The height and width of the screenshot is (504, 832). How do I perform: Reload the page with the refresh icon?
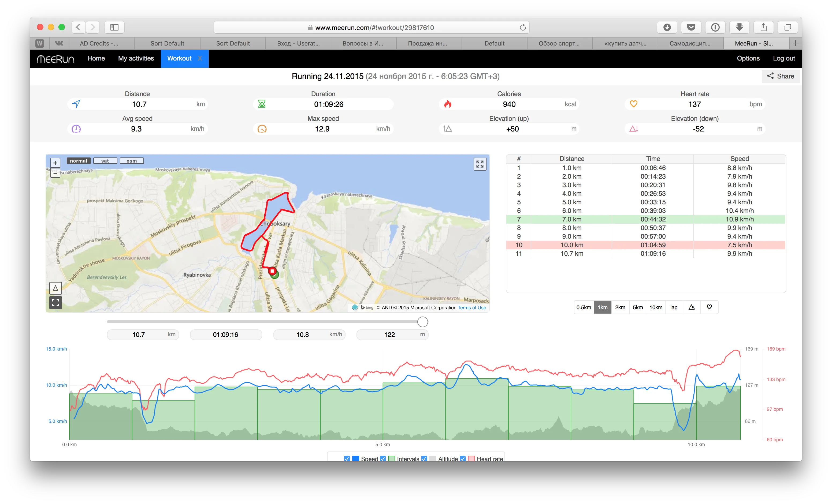click(522, 27)
